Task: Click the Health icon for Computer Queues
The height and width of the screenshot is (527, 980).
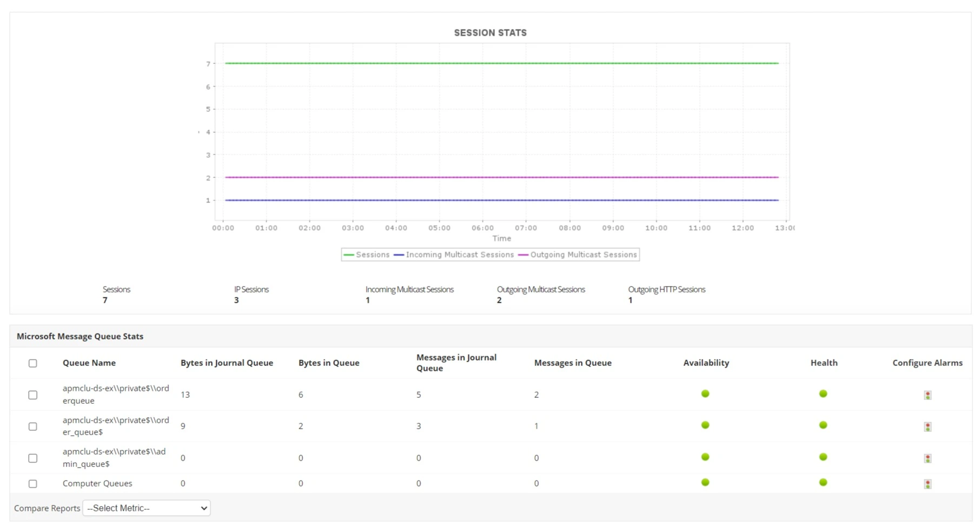Action: point(823,483)
